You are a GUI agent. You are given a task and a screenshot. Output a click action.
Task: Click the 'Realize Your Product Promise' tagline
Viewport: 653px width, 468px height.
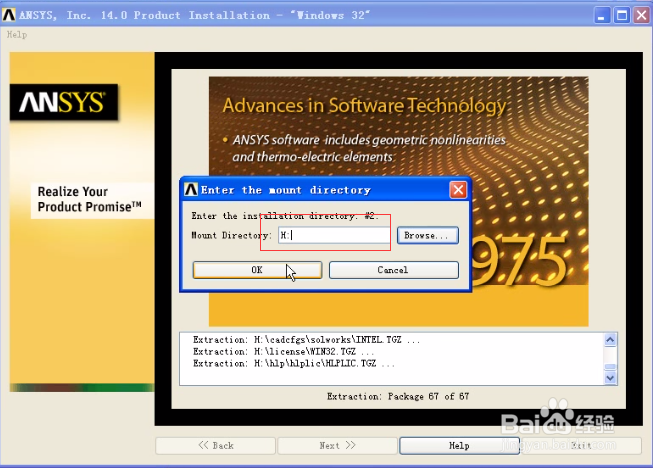click(89, 199)
